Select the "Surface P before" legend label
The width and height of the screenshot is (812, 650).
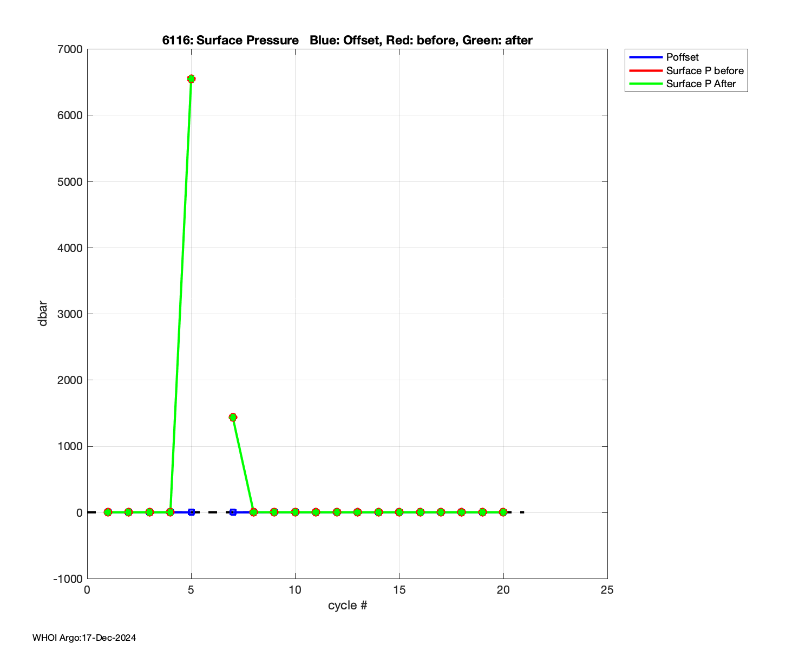704,70
